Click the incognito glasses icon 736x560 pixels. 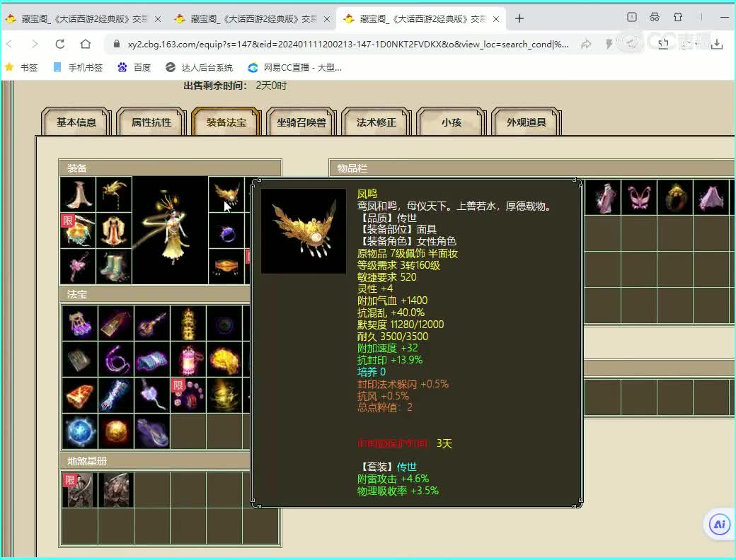tap(655, 18)
